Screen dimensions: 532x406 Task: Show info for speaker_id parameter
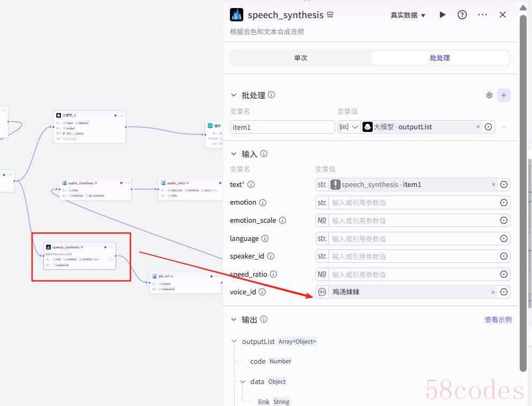[x=271, y=256]
